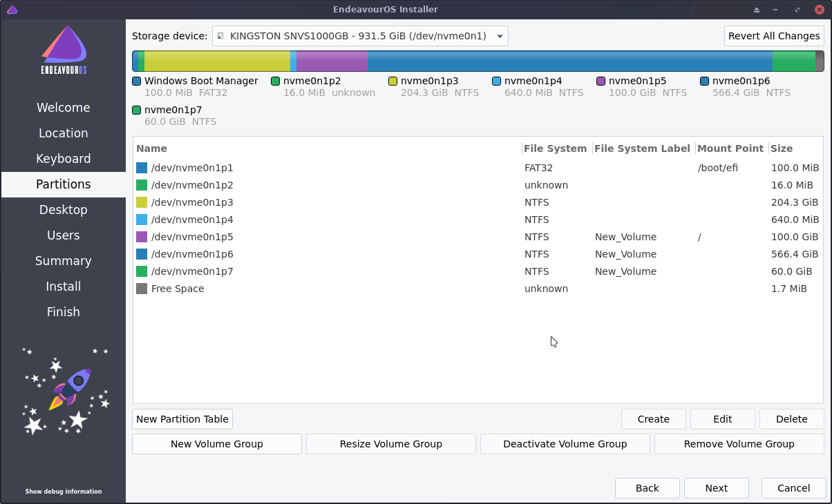
Task: Click the EndeavourOS triangle icon in the title bar
Action: (x=12, y=9)
